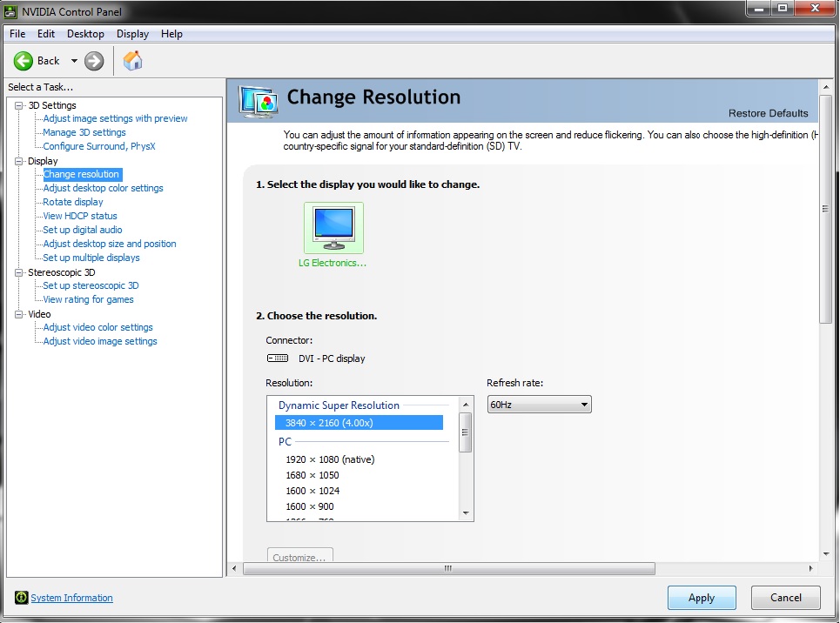Click main panel vertical scroll down arrow
The width and height of the screenshot is (840, 623).
[x=825, y=554]
